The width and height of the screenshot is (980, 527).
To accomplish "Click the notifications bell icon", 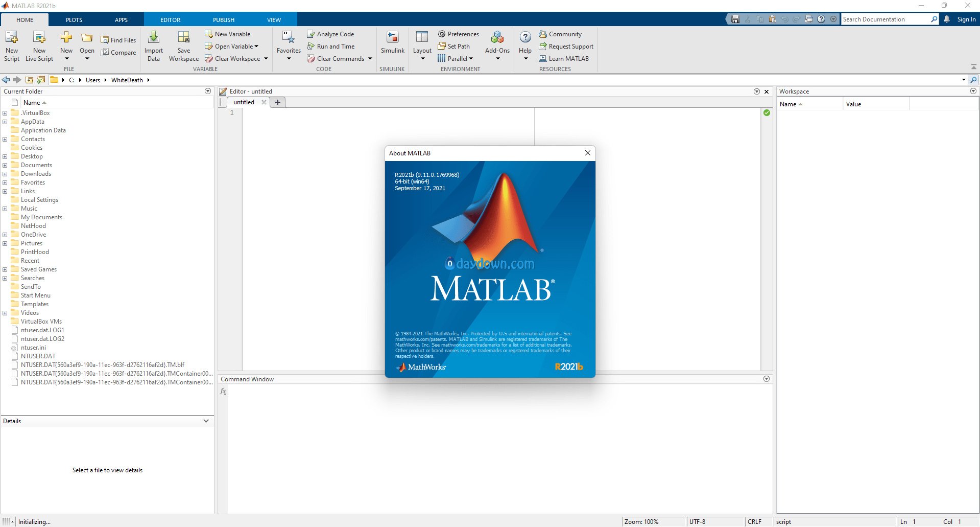I will click(947, 19).
